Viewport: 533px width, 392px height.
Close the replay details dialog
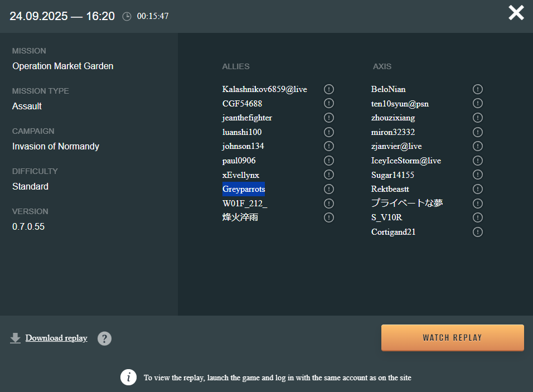pos(516,13)
